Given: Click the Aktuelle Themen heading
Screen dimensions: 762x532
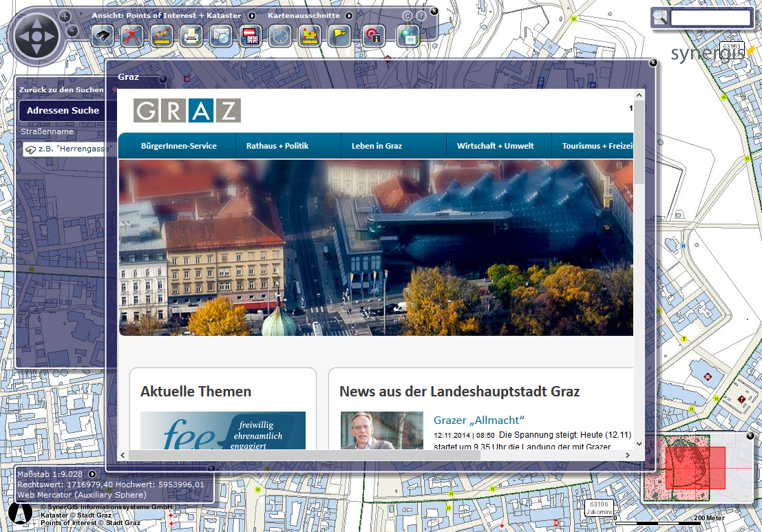Looking at the screenshot, I should [196, 392].
